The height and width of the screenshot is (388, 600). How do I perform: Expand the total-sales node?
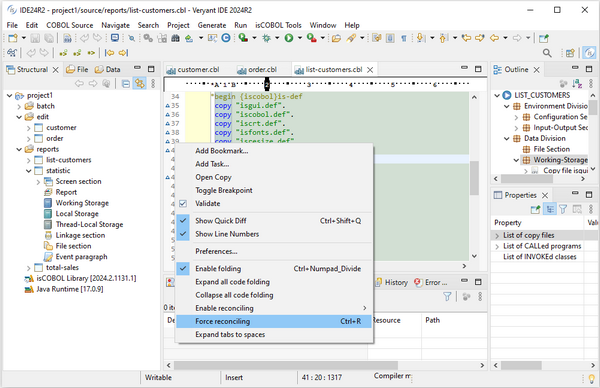coord(29,267)
